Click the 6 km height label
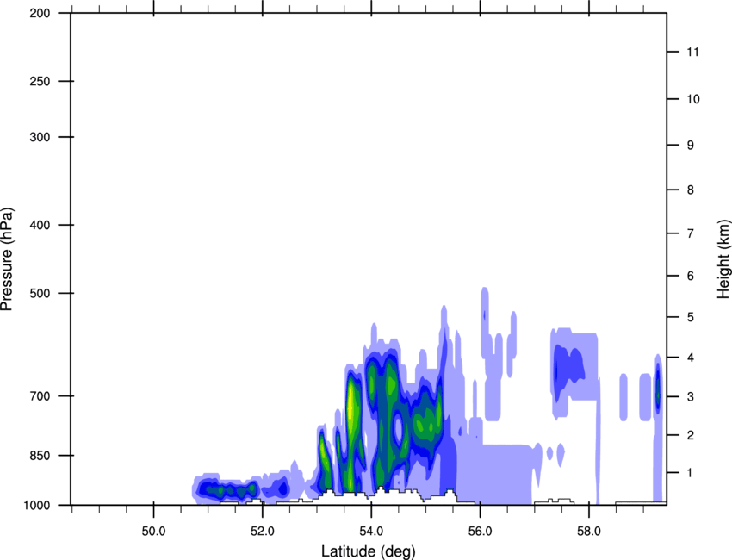The height and width of the screenshot is (560, 732). click(x=691, y=276)
